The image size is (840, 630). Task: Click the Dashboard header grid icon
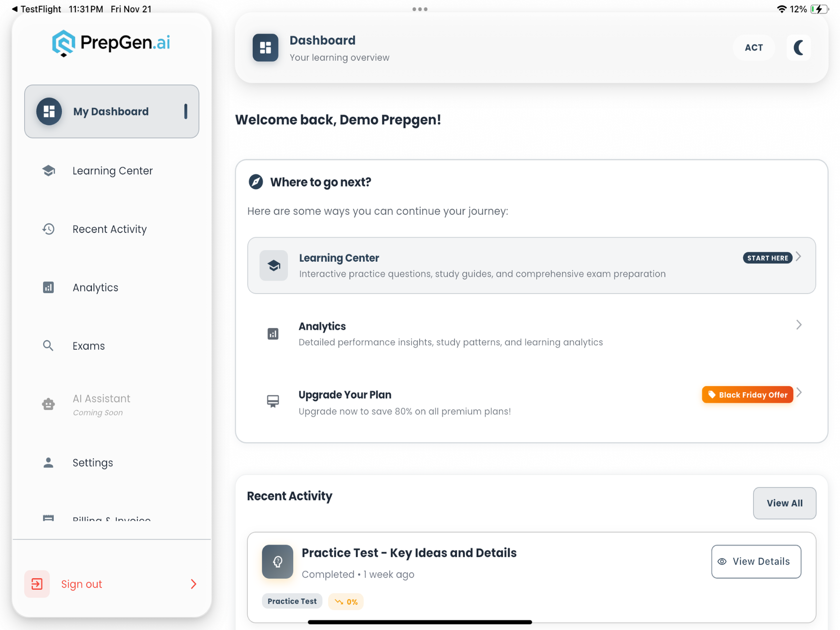point(266,48)
